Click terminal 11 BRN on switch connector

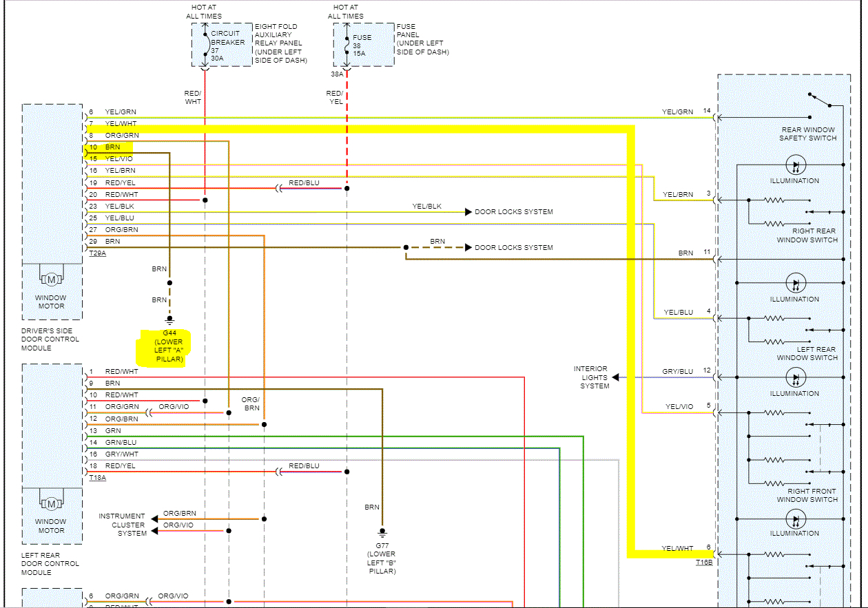tap(695, 253)
